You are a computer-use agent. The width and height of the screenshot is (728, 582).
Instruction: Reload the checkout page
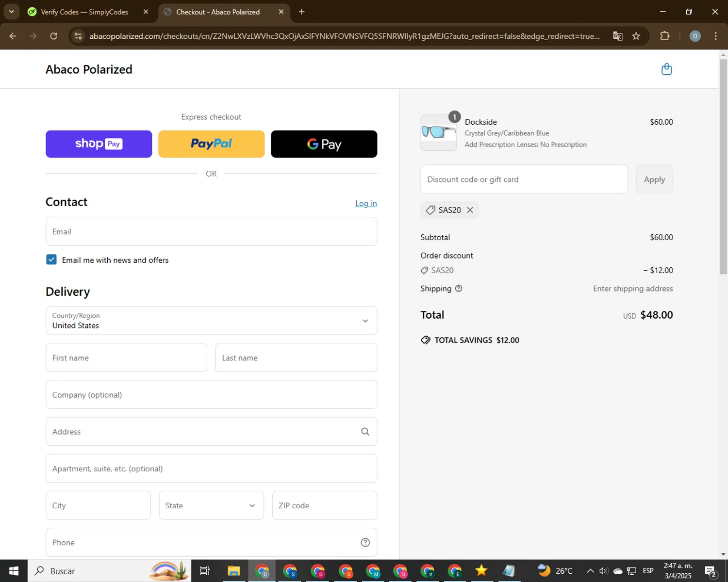coord(53,36)
